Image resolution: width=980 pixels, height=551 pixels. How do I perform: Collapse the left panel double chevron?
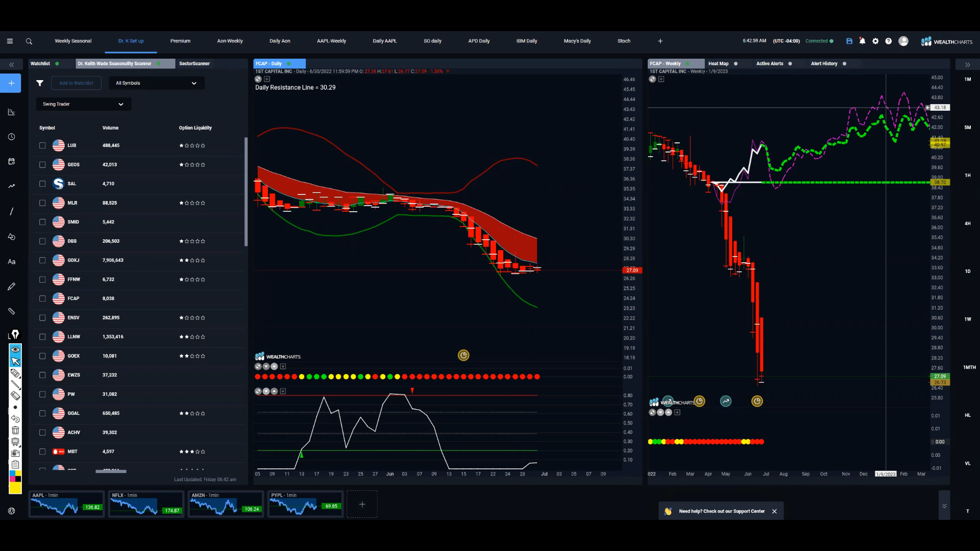[11, 65]
